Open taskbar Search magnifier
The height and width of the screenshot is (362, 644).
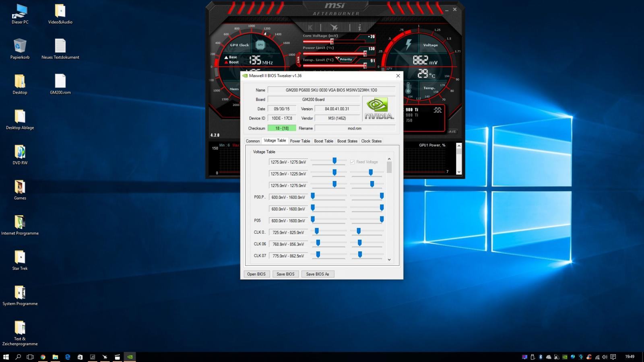[18, 357]
